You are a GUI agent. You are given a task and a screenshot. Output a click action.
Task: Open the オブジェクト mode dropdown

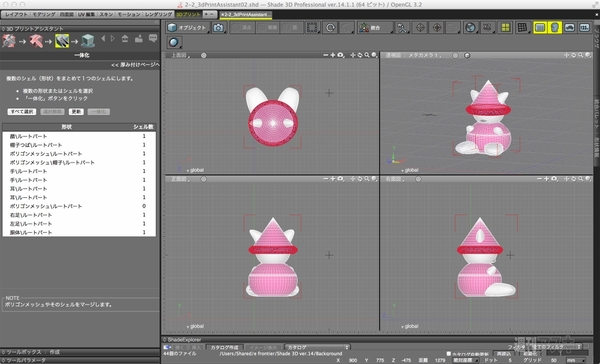coord(188,28)
